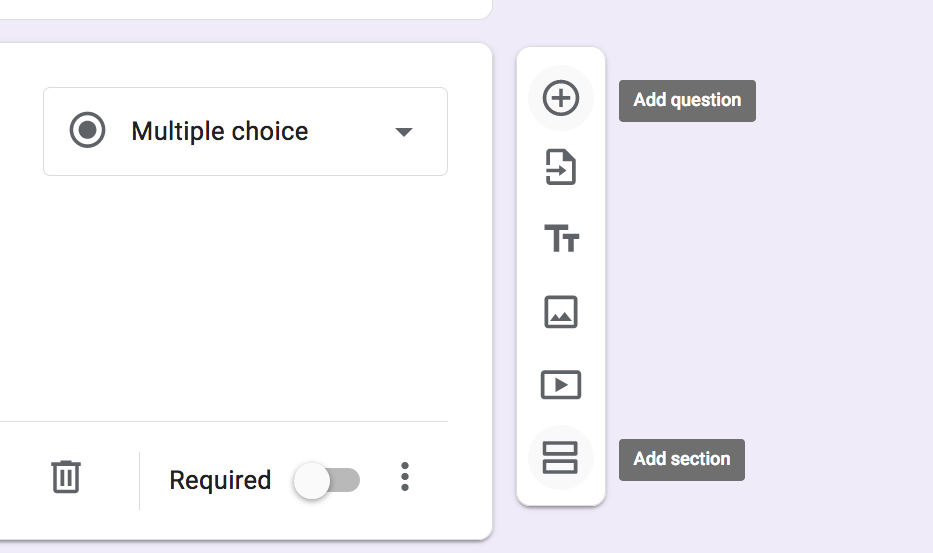933x553 pixels.
Task: Open the Multiple choice question type dropdown
Action: tap(245, 132)
